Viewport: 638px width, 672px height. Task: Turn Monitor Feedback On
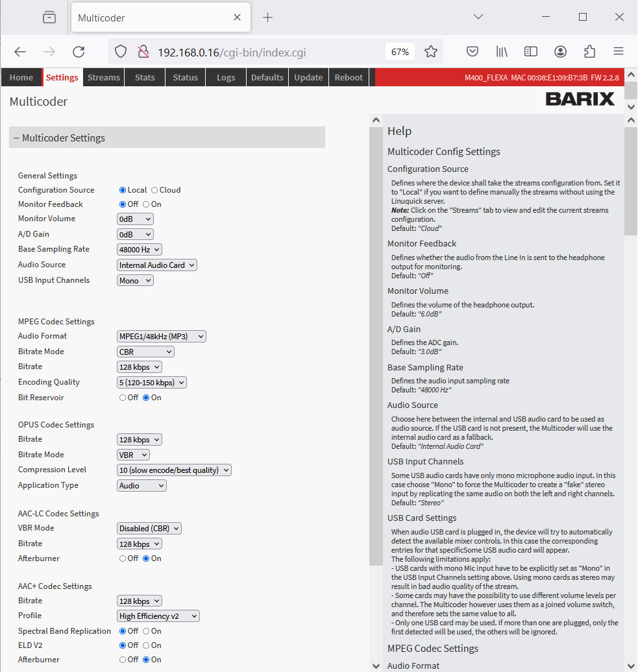(146, 204)
